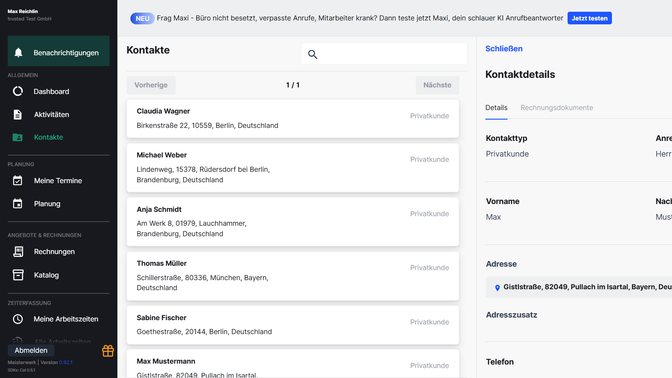Viewport: 672px width, 378px height.
Task: Select the Details tab
Action: (x=496, y=108)
